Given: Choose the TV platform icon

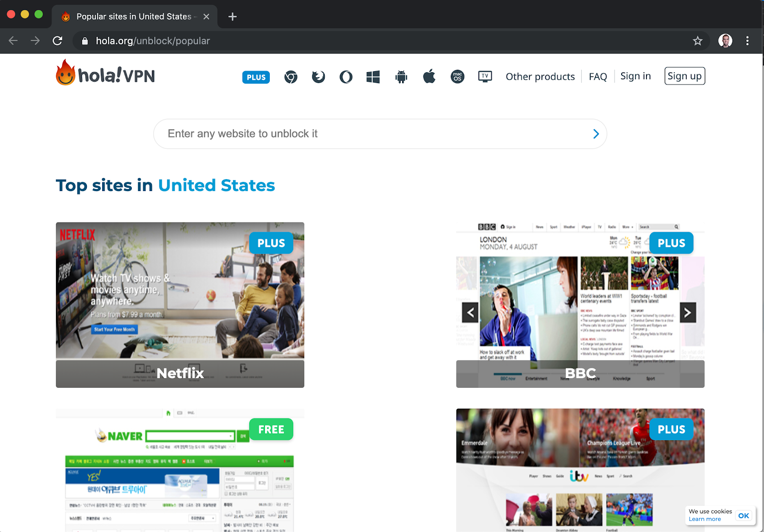Looking at the screenshot, I should [485, 76].
